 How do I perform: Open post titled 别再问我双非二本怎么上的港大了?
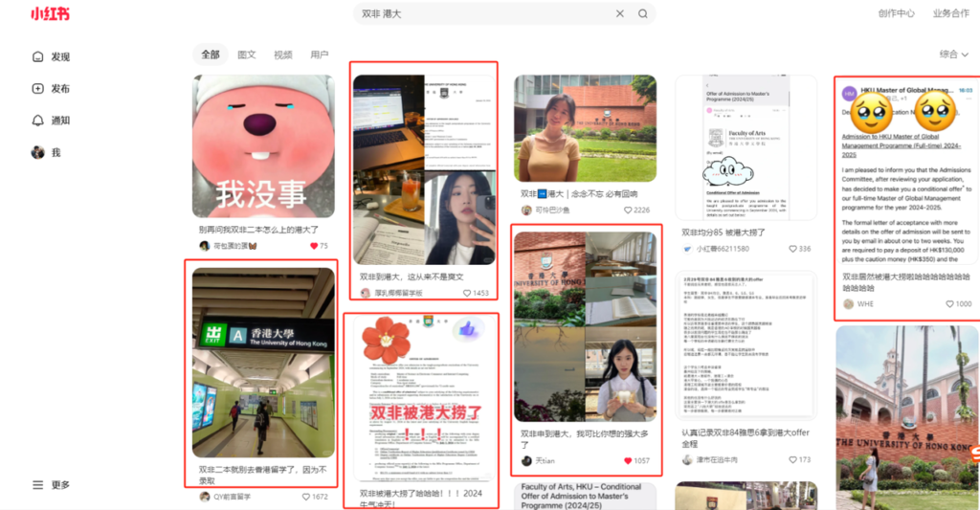258,230
